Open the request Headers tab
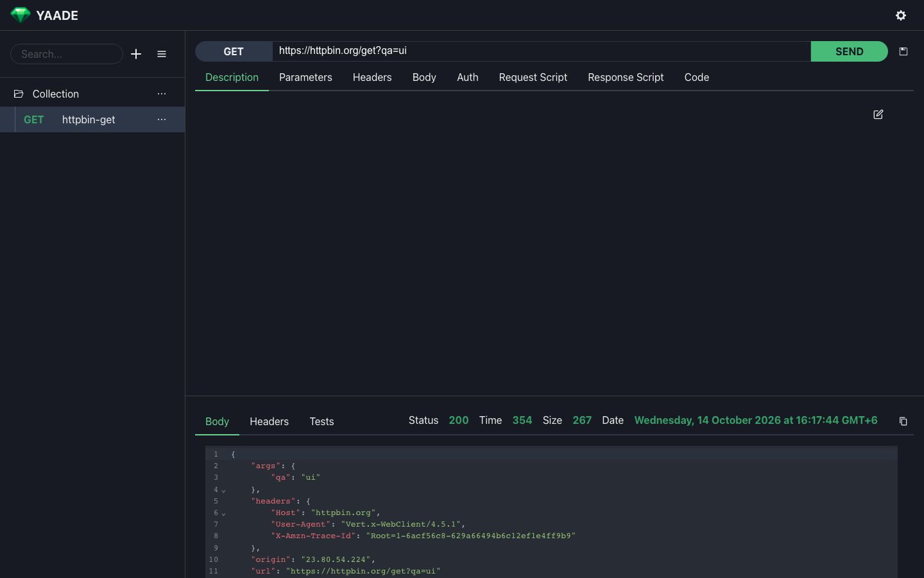 tap(372, 77)
